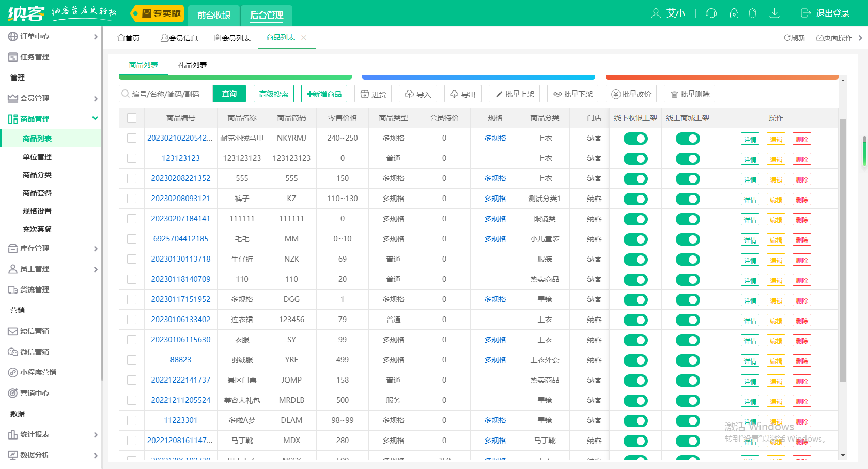
Task: Switch to the 礼品列表 tab
Action: pos(192,65)
